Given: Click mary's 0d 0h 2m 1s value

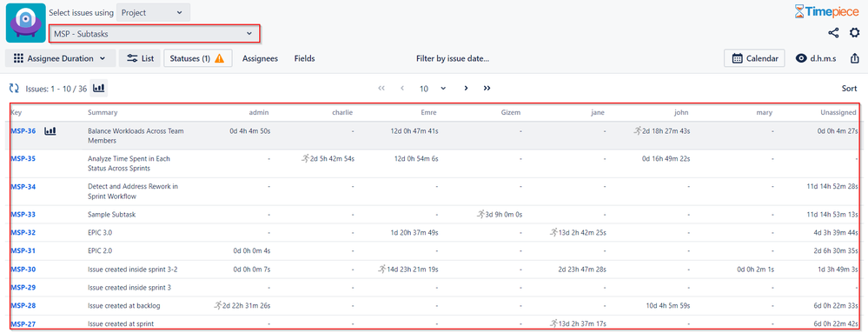Looking at the screenshot, I should coord(755,270).
